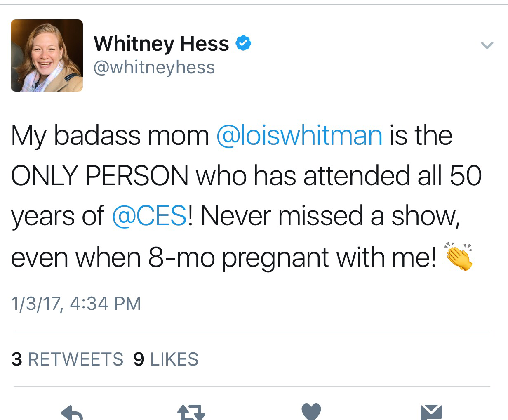Image resolution: width=508 pixels, height=420 pixels.
Task: Click the words "ONLY PERSON" in tweet
Action: click(x=99, y=176)
